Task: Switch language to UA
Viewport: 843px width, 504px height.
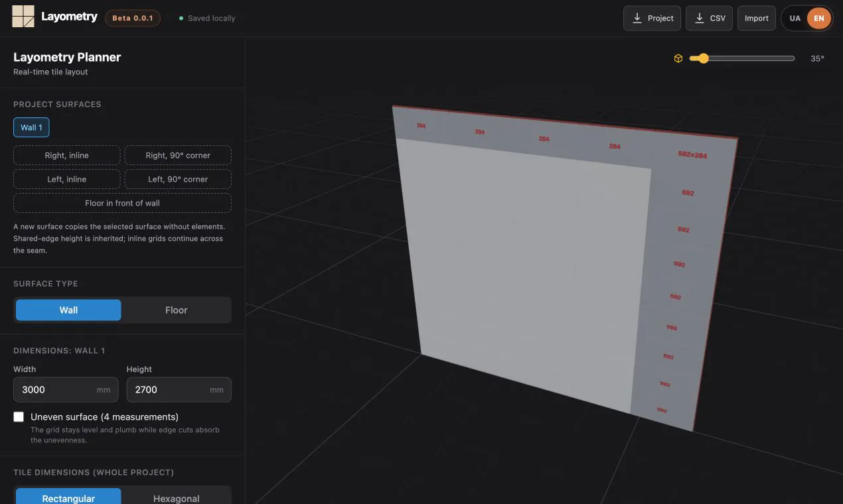Action: coord(795,18)
